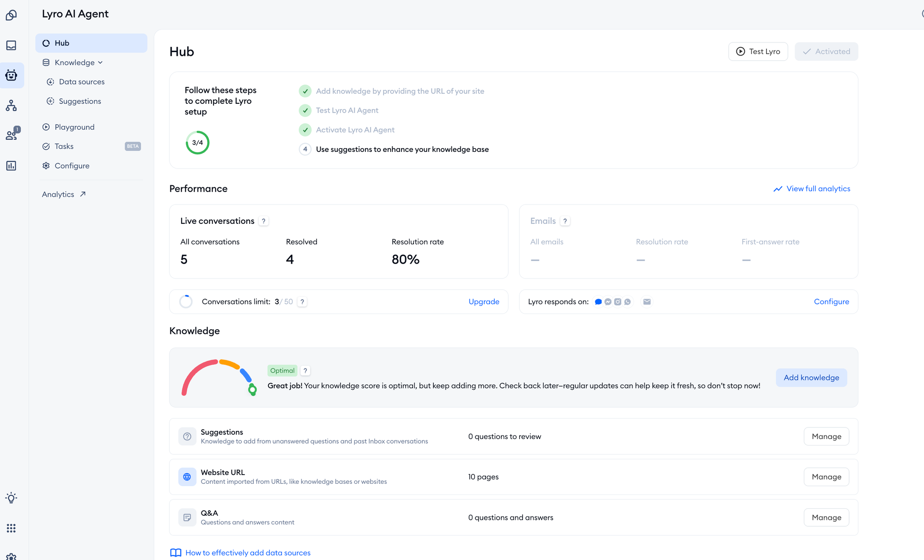Click '0 questions and answers' text

point(511,518)
